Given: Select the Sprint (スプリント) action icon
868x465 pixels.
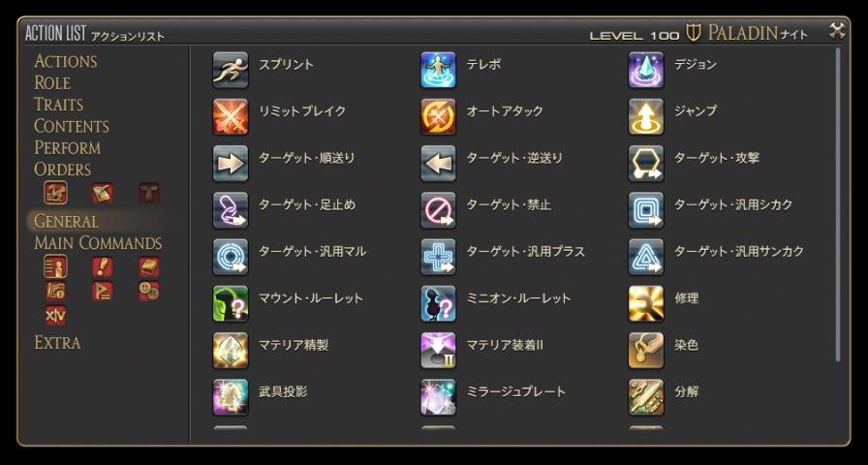Looking at the screenshot, I should [231, 70].
